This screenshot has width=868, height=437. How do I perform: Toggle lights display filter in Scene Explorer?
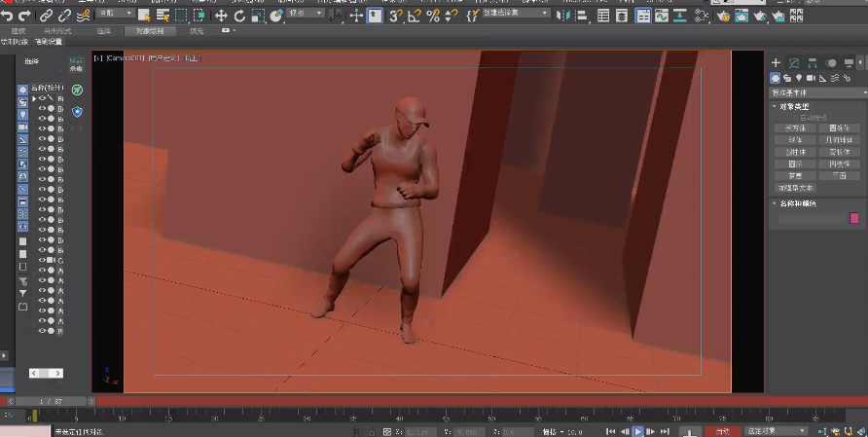coord(22,115)
